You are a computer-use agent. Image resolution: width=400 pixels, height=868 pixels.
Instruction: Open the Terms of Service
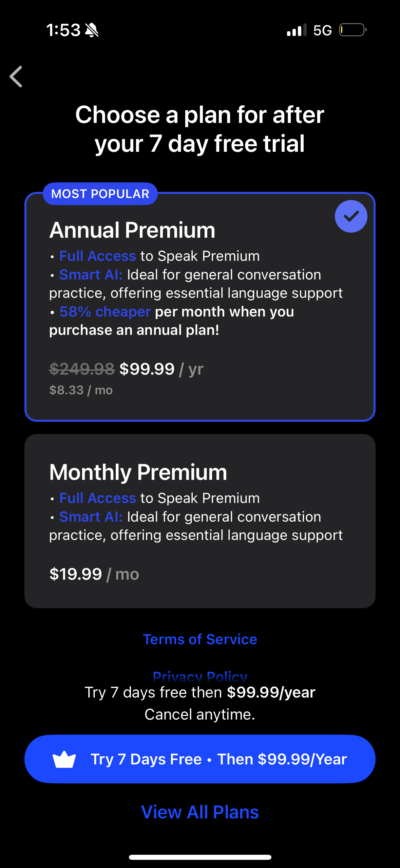pos(200,639)
